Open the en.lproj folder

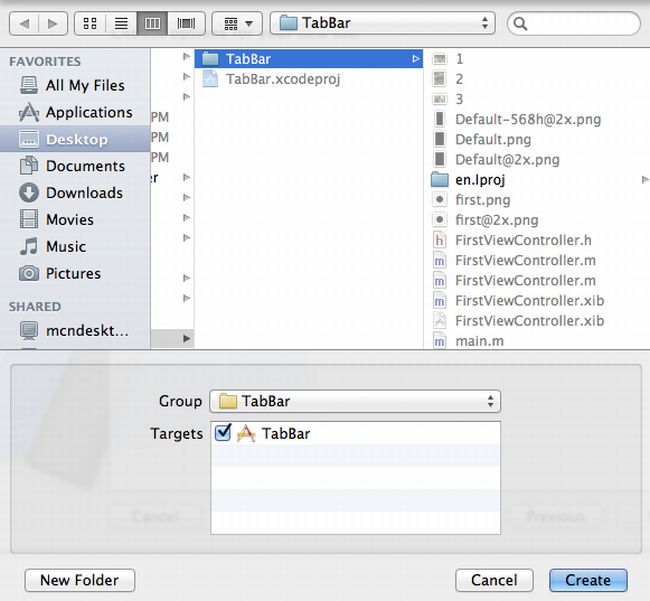538,180
